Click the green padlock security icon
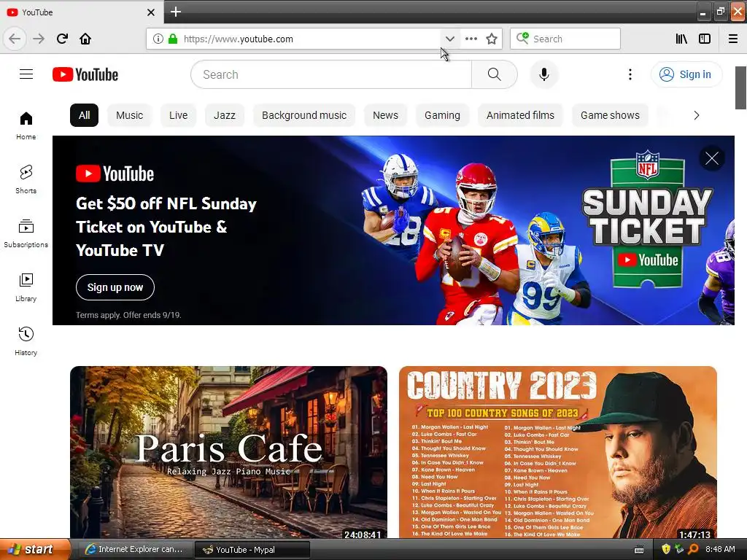This screenshot has width=747, height=560. (x=172, y=39)
